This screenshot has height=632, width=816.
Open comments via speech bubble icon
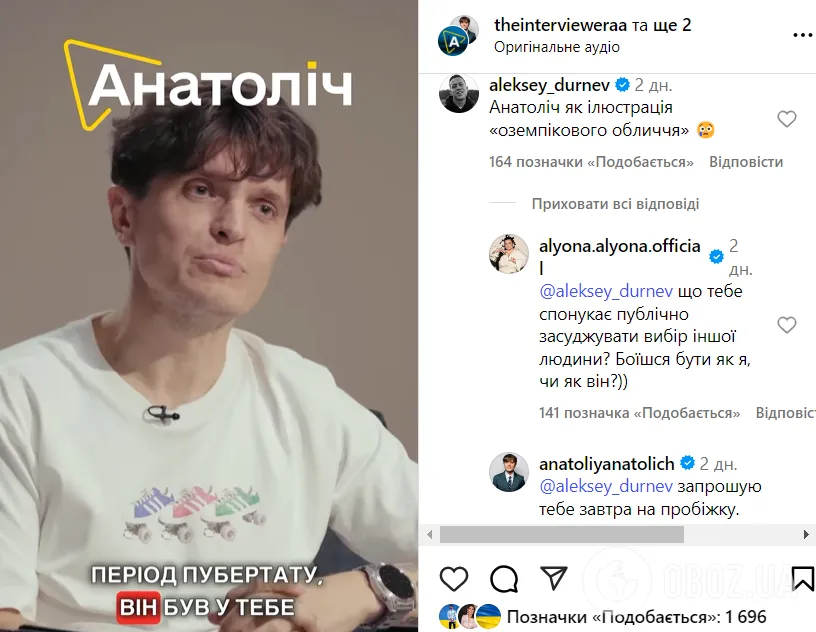(x=504, y=578)
